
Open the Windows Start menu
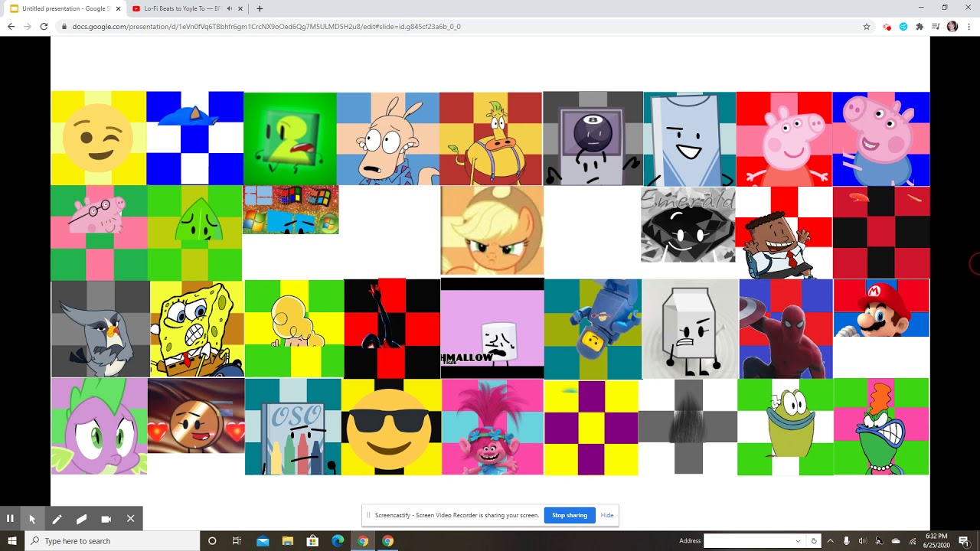point(12,541)
